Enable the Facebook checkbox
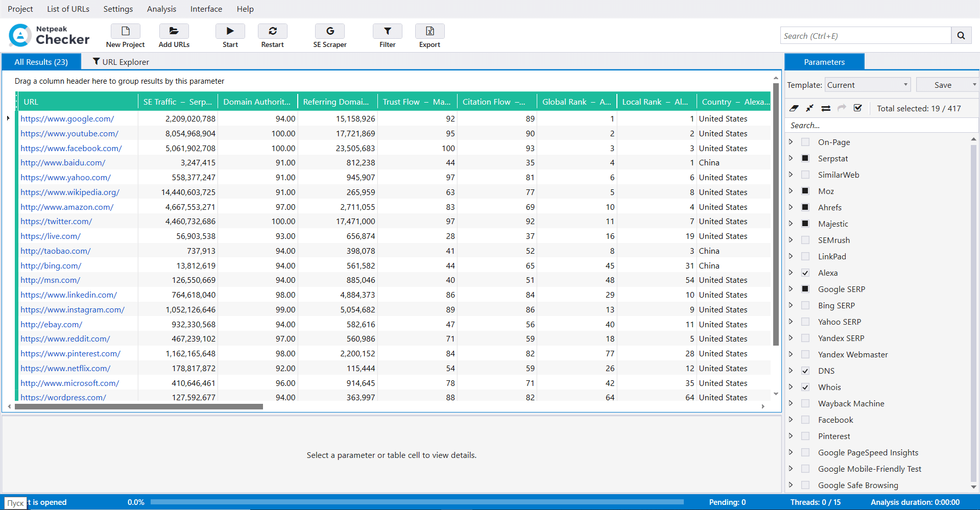Screen dimensions: 980x510 (x=805, y=420)
